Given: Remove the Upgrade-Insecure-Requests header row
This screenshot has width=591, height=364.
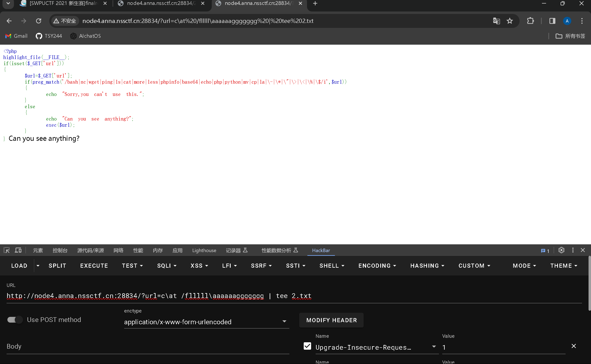Looking at the screenshot, I should pos(574,346).
